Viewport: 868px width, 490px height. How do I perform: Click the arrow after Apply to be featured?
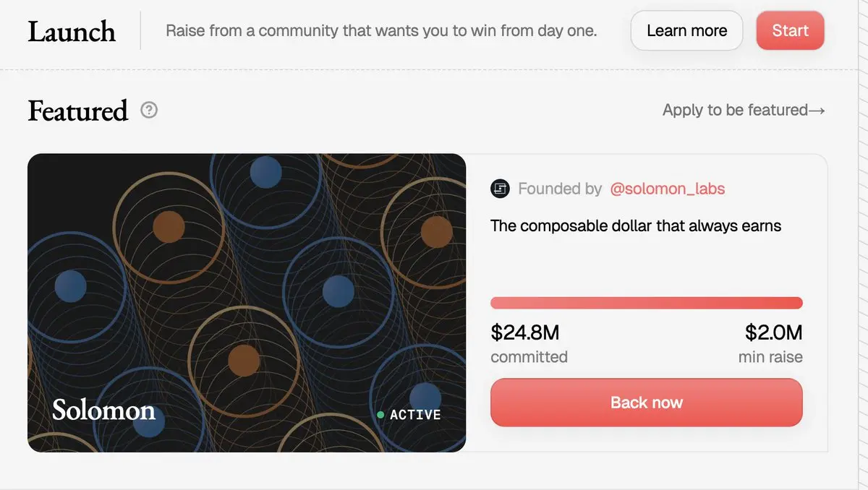(x=817, y=111)
